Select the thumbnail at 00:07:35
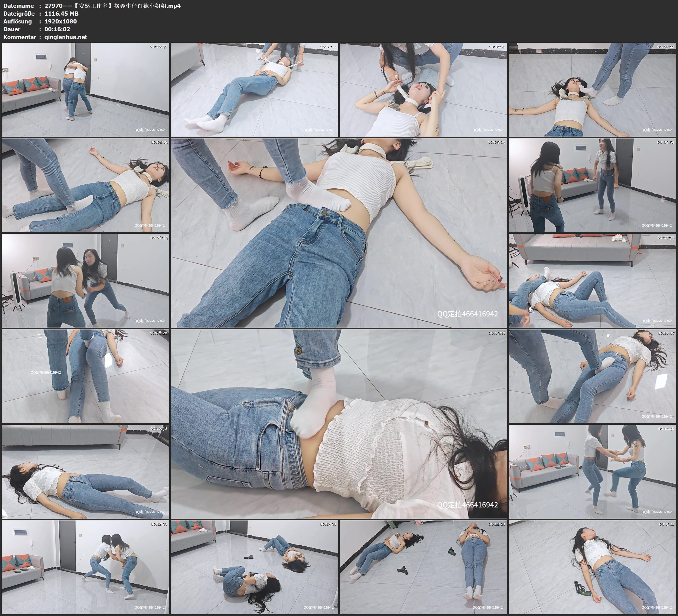 tap(592, 281)
